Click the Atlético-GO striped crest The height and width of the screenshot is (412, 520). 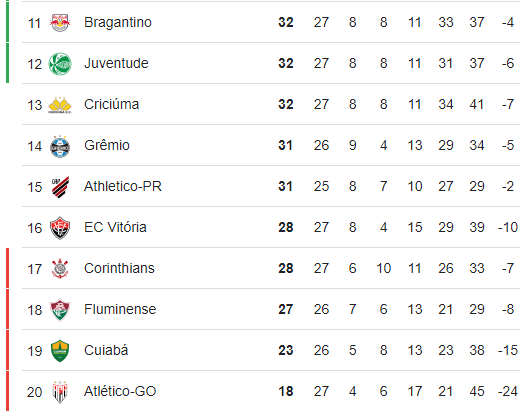[x=60, y=392]
